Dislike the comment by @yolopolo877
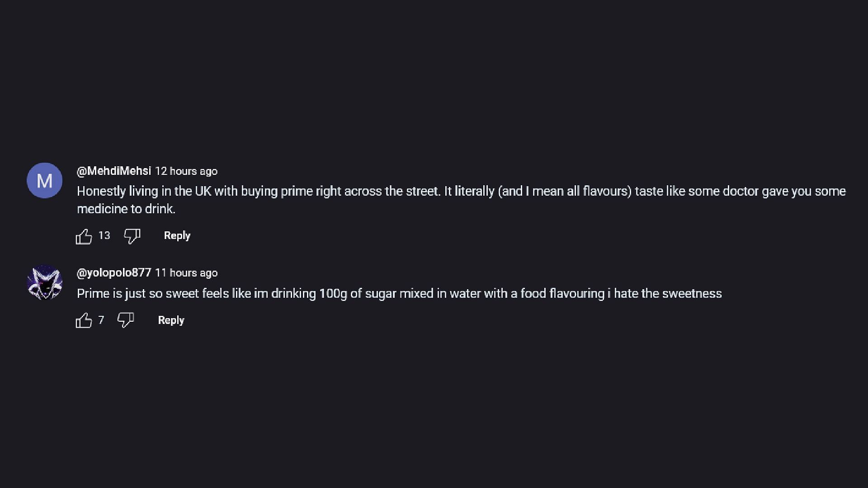 (x=126, y=320)
